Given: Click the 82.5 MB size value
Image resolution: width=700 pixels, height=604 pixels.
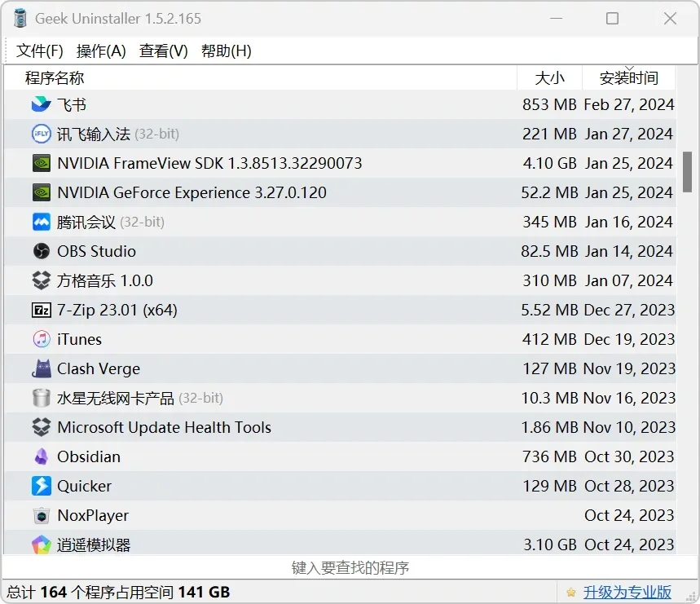Looking at the screenshot, I should [549, 251].
